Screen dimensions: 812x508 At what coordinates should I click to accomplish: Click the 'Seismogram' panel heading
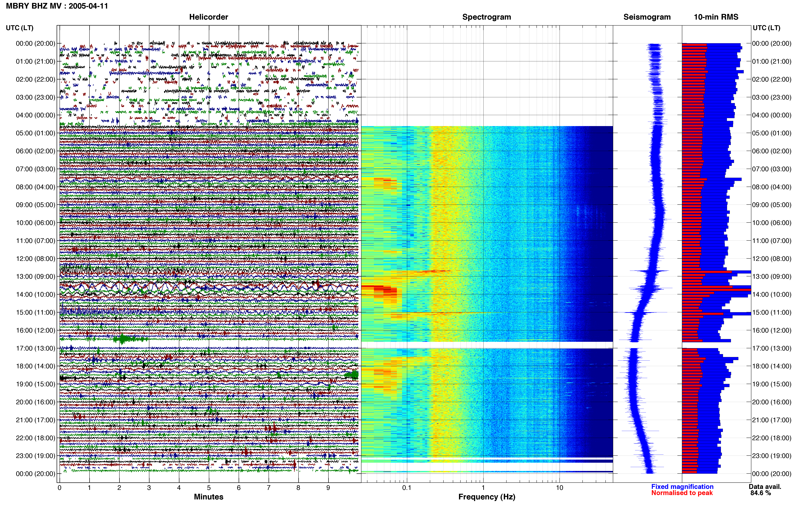click(x=647, y=17)
